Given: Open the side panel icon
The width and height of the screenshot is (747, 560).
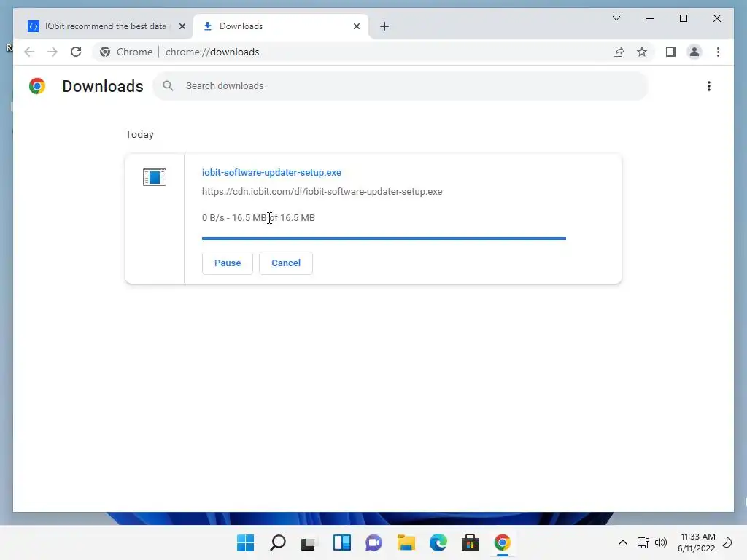Looking at the screenshot, I should click(671, 52).
